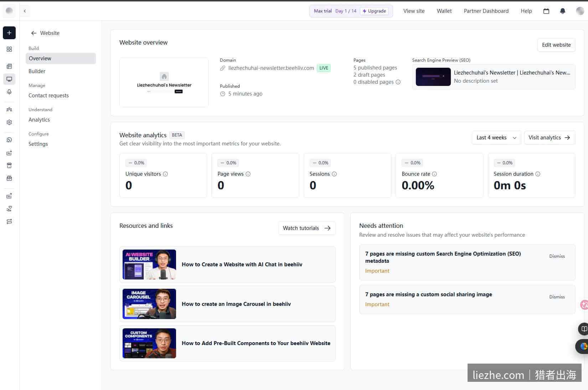The width and height of the screenshot is (588, 390).
Task: Click the workspace logo in top left
Action: 9,11
